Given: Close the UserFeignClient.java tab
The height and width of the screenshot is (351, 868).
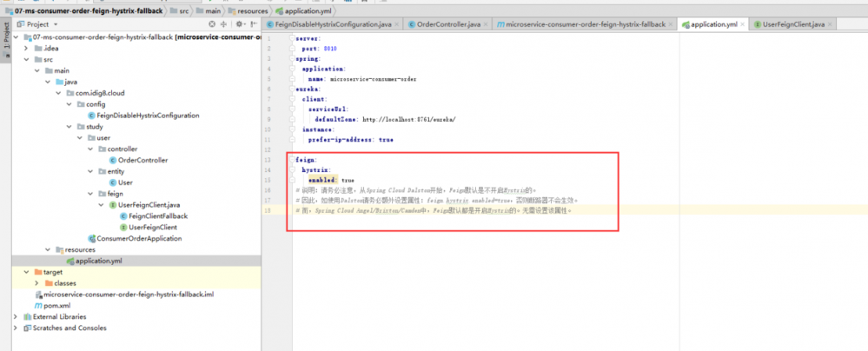Looking at the screenshot, I should click(830, 24).
